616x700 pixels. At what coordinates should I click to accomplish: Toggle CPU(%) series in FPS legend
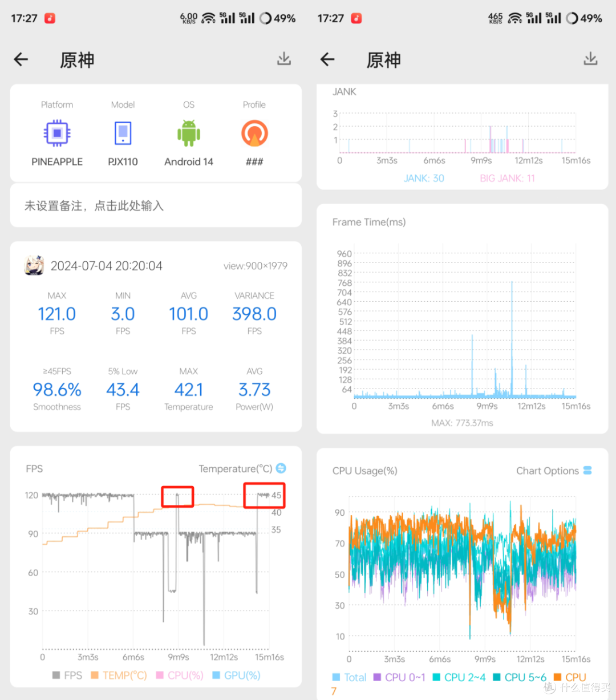(180, 675)
